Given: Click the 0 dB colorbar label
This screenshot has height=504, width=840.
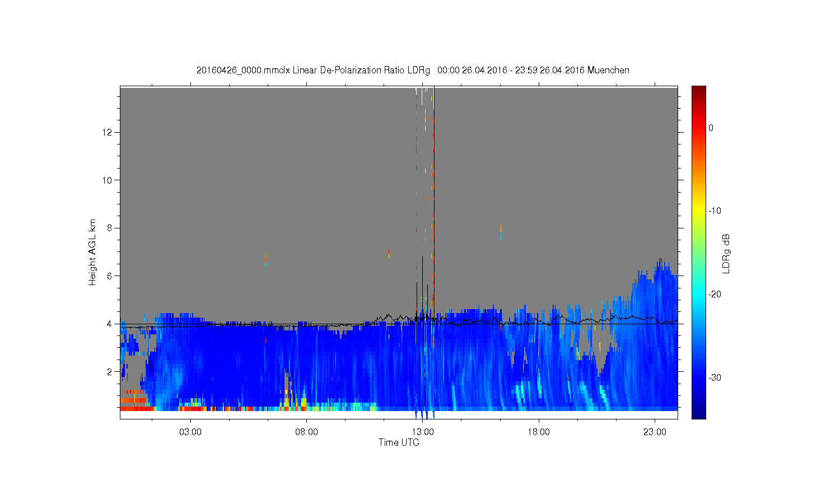Looking at the screenshot, I should pyautogui.click(x=711, y=128).
